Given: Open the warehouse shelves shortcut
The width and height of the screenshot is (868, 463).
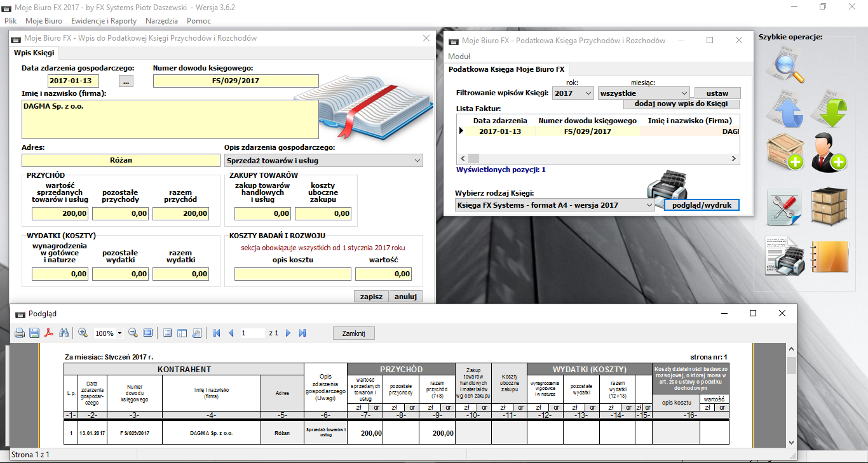Looking at the screenshot, I should click(830, 206).
